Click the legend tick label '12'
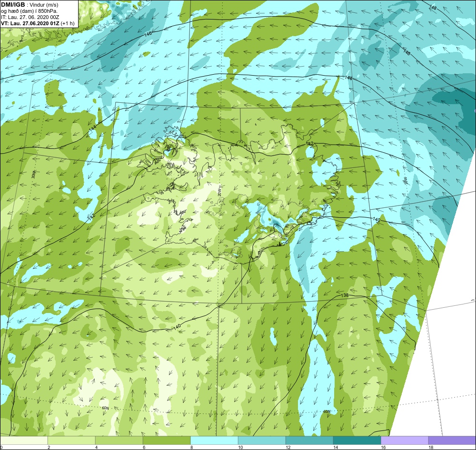 pos(288,447)
